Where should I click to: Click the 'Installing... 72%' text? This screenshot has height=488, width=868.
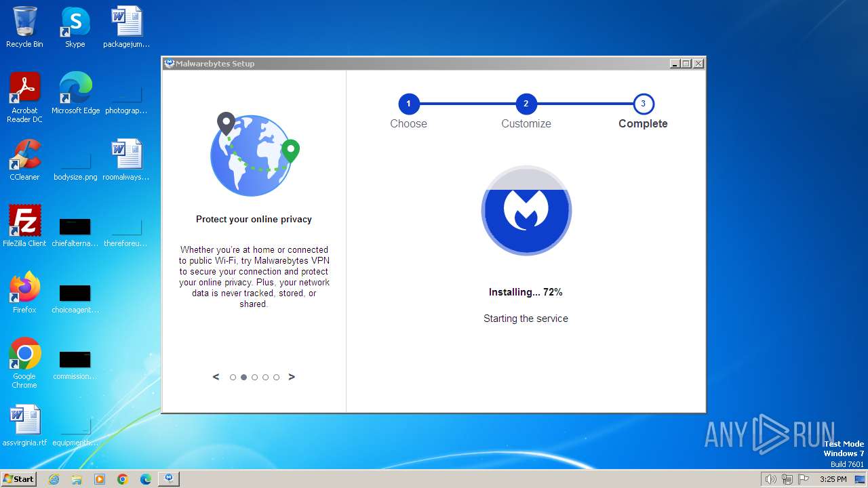(x=526, y=292)
